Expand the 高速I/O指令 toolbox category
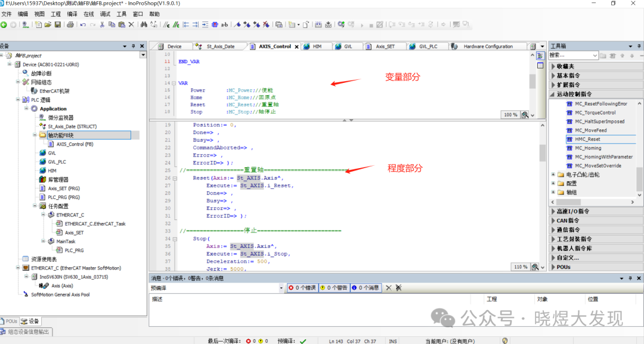The height and width of the screenshot is (344, 644). point(572,212)
